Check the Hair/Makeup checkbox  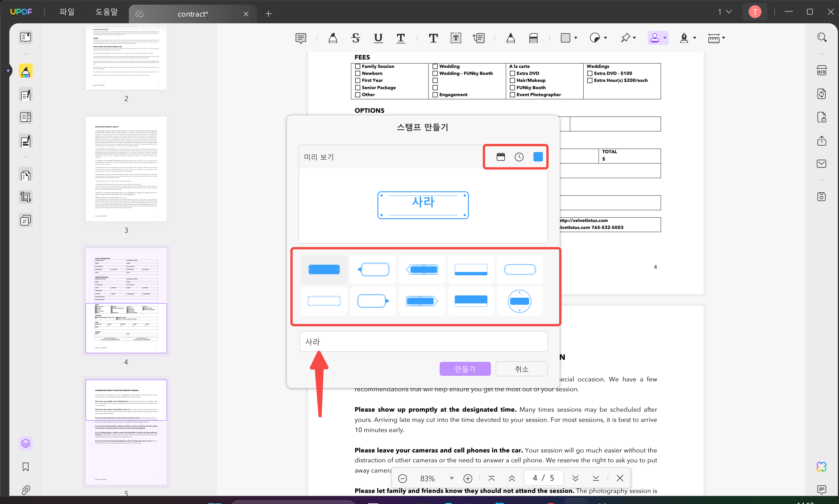click(512, 80)
